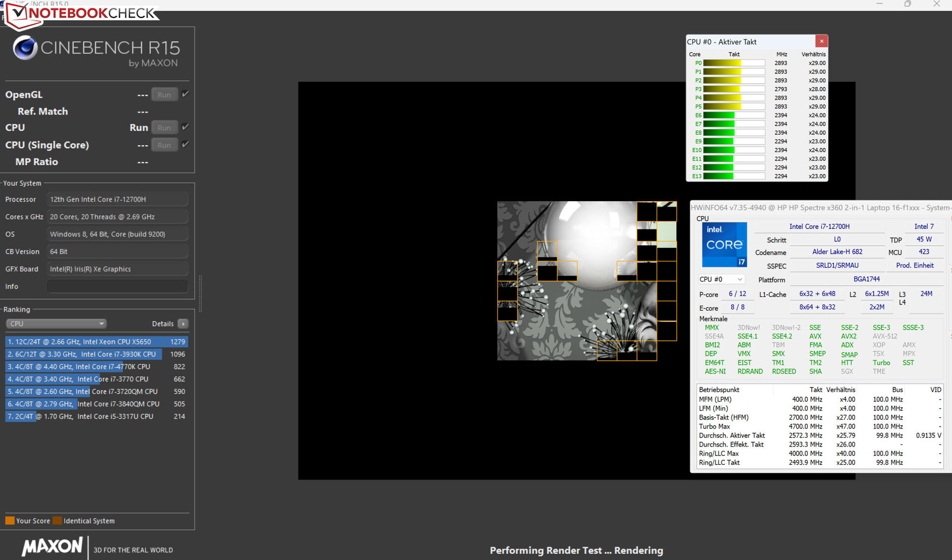Click the P0 core clock bar
Screen dimensions: 952x560
point(734,63)
